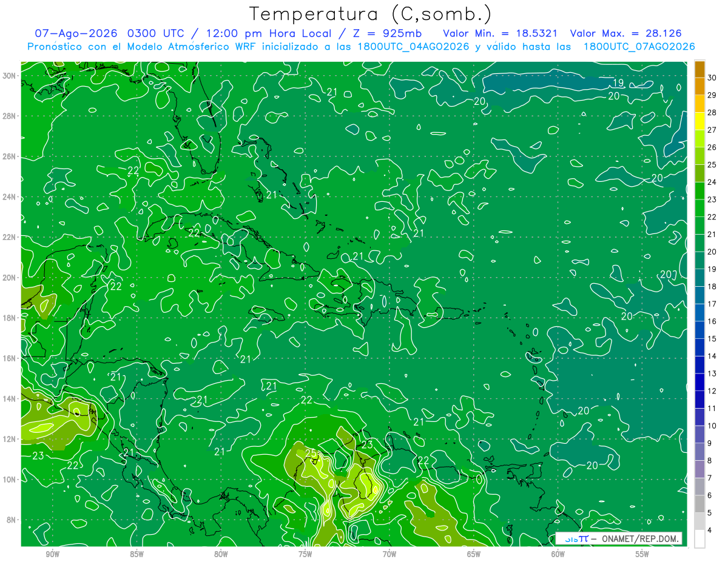
Task: Click the '24N' latitude axis label
Action: 9,196
